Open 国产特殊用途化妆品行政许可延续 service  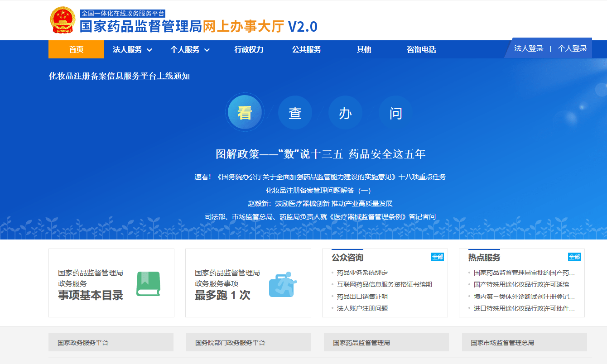[521, 285]
